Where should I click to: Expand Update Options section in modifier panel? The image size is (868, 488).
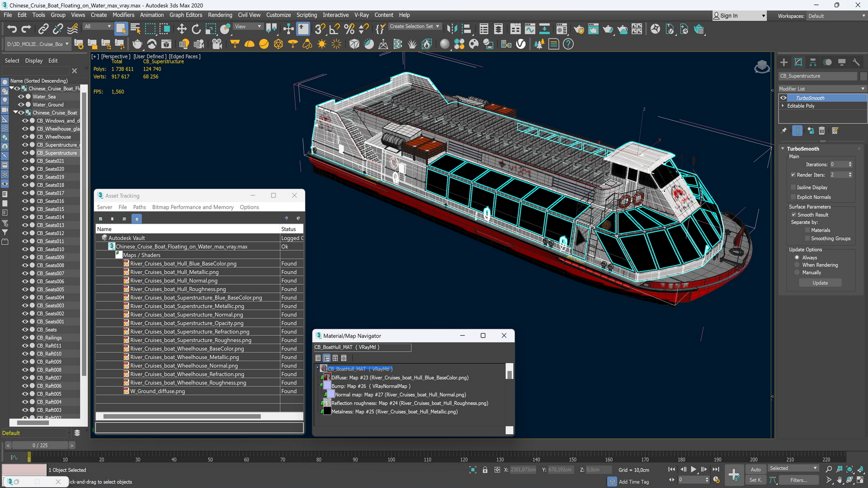tap(805, 249)
